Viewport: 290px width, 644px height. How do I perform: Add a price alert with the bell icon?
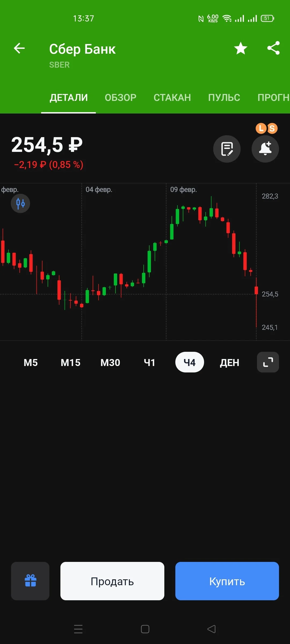265,149
